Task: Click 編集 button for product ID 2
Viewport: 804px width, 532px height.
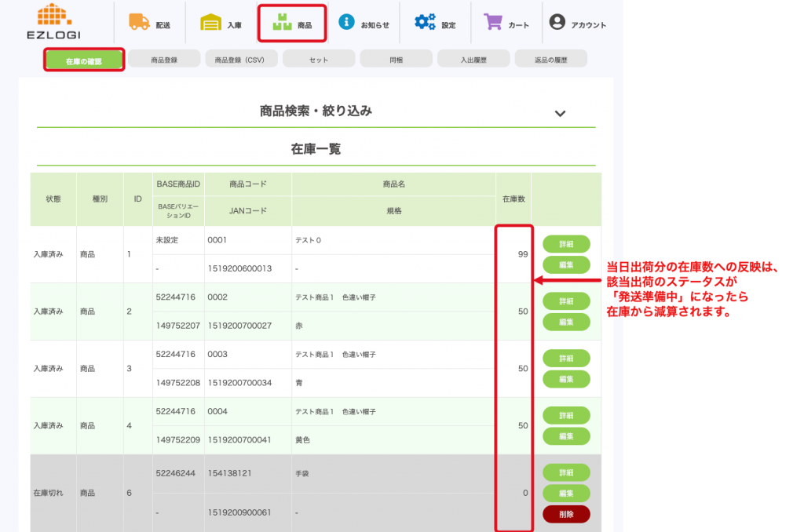Action: pos(566,322)
